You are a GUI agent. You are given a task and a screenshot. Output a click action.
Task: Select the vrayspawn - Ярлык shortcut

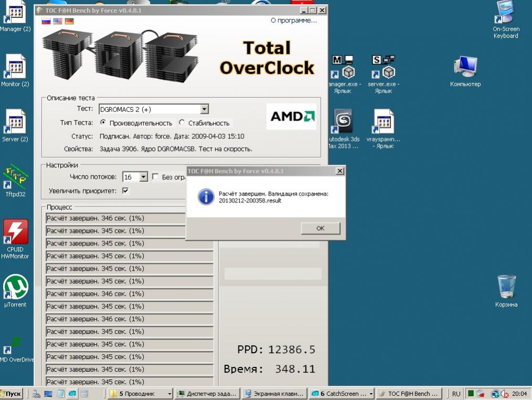(383, 129)
